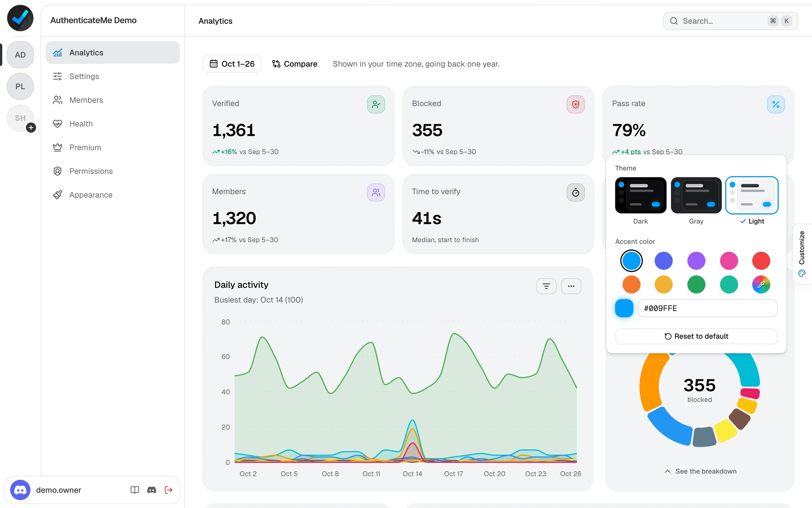This screenshot has width=812, height=508.
Task: Collapse the Customize side tab
Action: tap(802, 254)
